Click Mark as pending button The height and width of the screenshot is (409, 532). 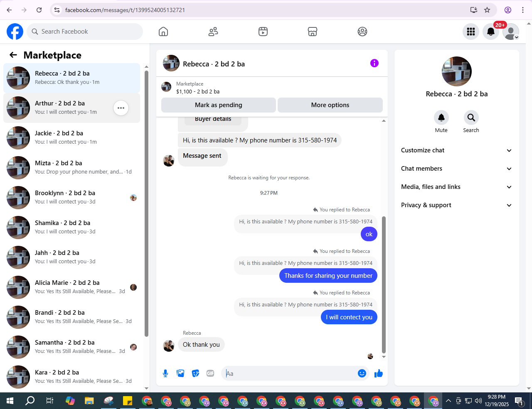click(219, 105)
